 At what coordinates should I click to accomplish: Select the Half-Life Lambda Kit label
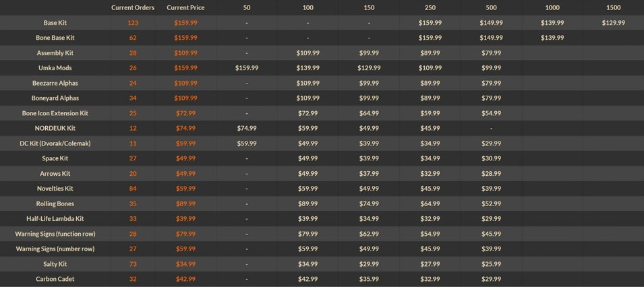[55, 219]
